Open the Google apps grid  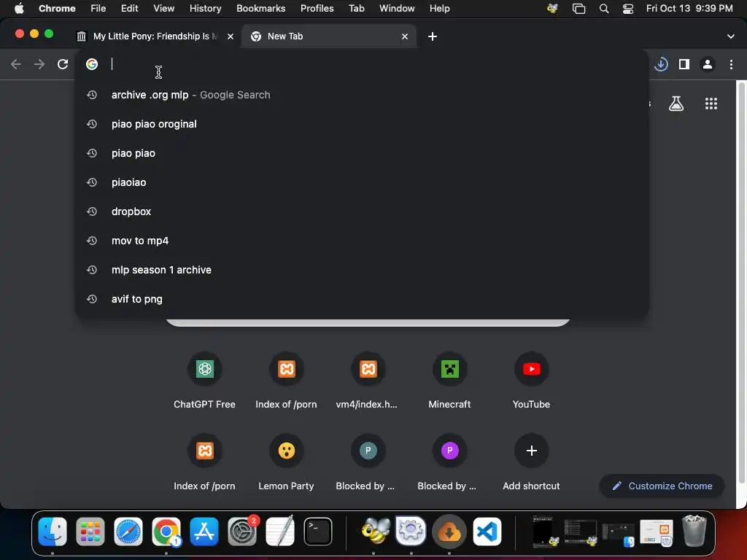711,104
